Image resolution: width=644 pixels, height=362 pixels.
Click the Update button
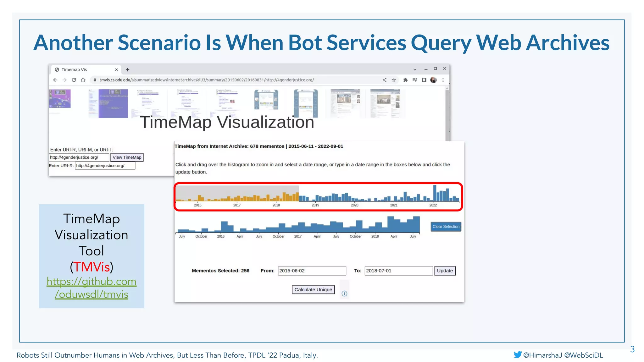pyautogui.click(x=445, y=271)
